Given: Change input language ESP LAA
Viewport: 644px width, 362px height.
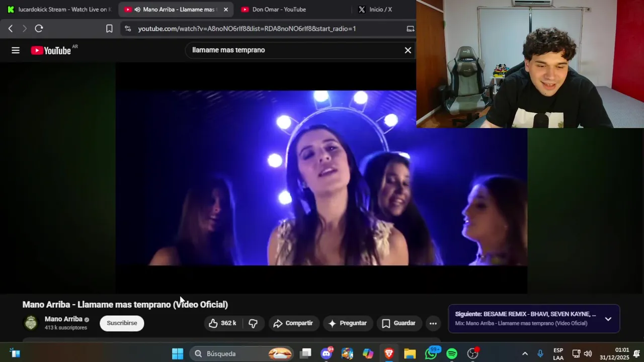Looking at the screenshot, I should point(558,353).
